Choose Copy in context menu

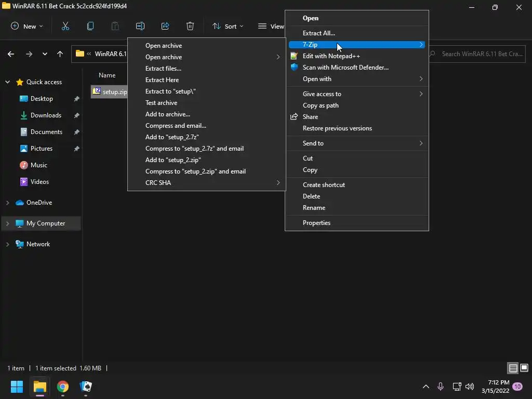[x=356, y=170]
